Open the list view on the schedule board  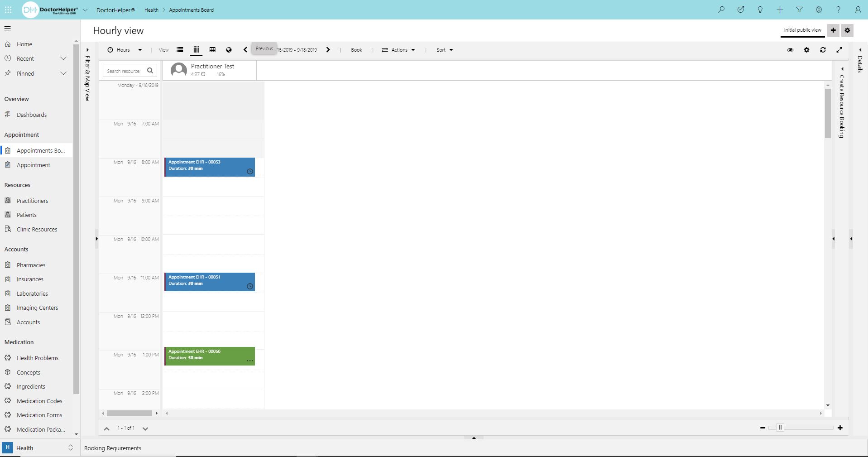click(x=179, y=50)
